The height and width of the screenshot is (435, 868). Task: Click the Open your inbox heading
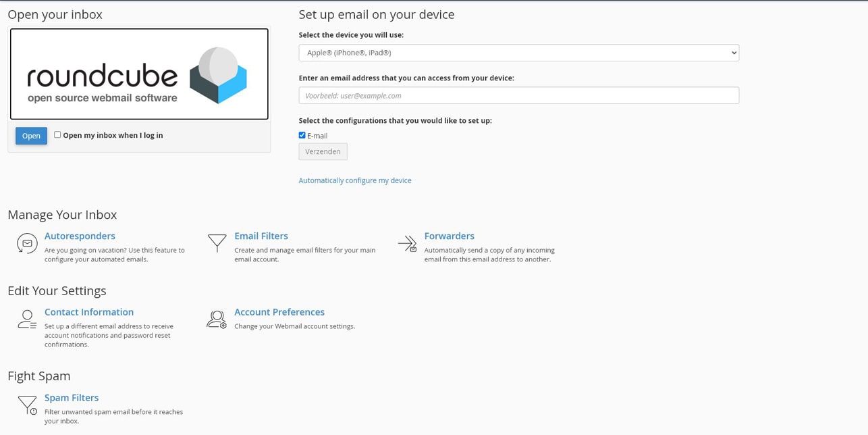[55, 14]
